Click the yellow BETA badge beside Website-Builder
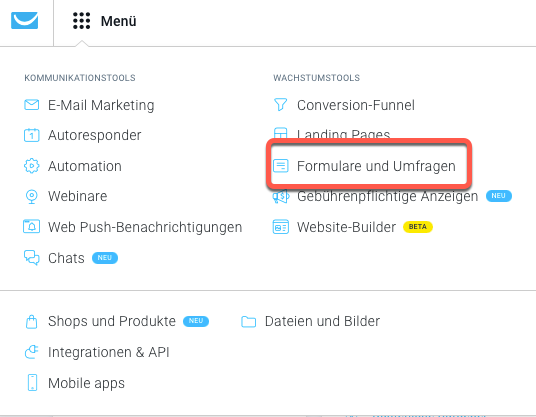The width and height of the screenshot is (536, 417). [x=418, y=227]
